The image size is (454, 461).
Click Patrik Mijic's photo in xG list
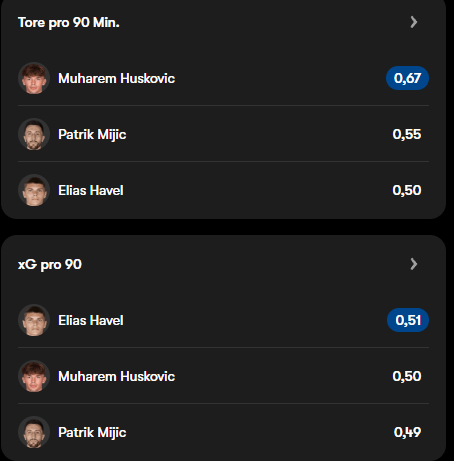pyautogui.click(x=34, y=432)
